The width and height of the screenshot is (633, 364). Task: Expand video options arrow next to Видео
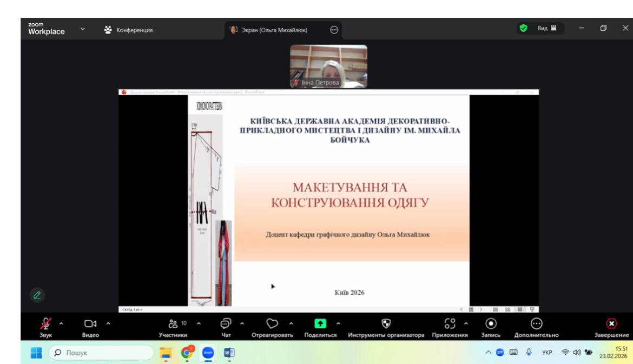[108, 323]
